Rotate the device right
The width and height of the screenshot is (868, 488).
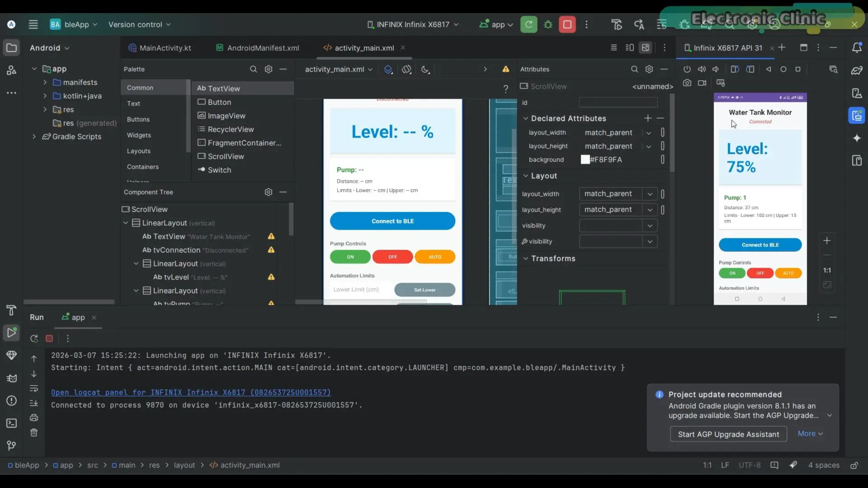click(750, 69)
